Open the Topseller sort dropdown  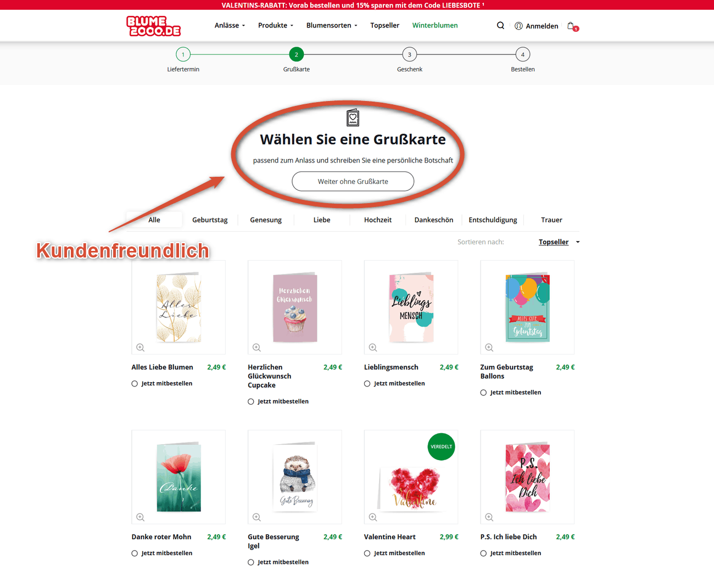tap(559, 242)
